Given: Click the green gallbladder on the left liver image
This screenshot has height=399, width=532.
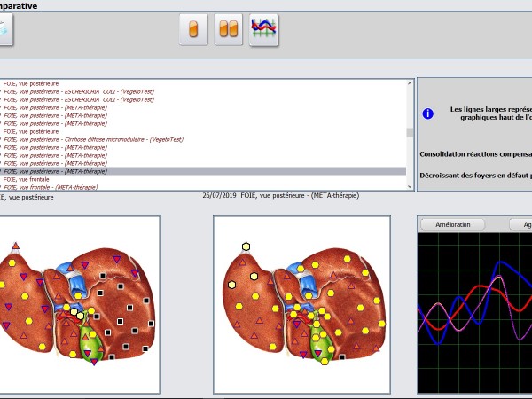Looking at the screenshot, I should pyautogui.click(x=91, y=343).
